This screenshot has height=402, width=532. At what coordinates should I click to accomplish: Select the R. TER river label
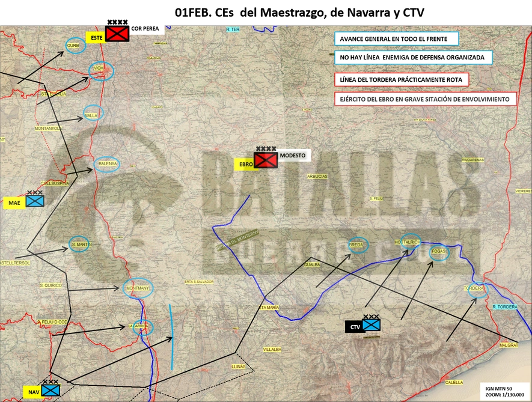pos(233,29)
